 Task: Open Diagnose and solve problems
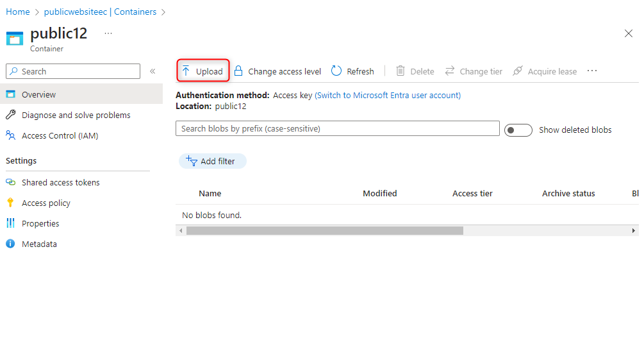pos(76,115)
